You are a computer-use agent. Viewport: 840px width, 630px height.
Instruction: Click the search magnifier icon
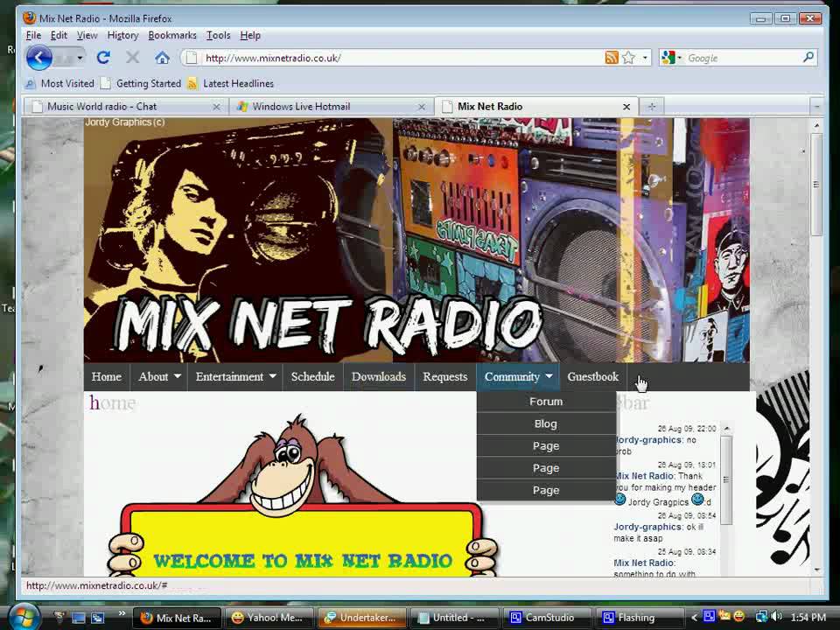click(808, 58)
